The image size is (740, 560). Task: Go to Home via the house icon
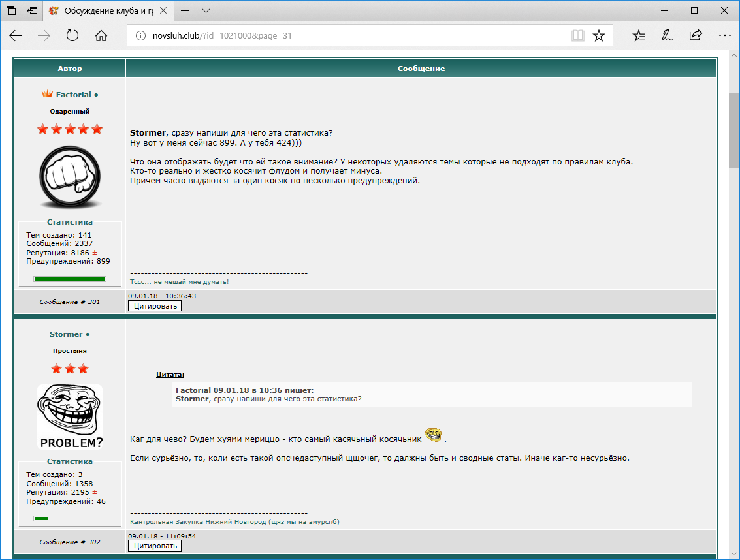[x=101, y=35]
